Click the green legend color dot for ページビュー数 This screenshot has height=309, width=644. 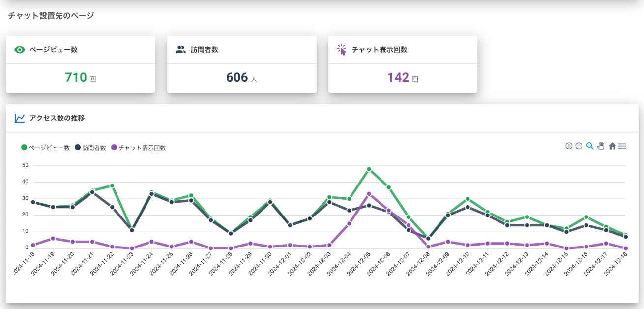point(24,148)
